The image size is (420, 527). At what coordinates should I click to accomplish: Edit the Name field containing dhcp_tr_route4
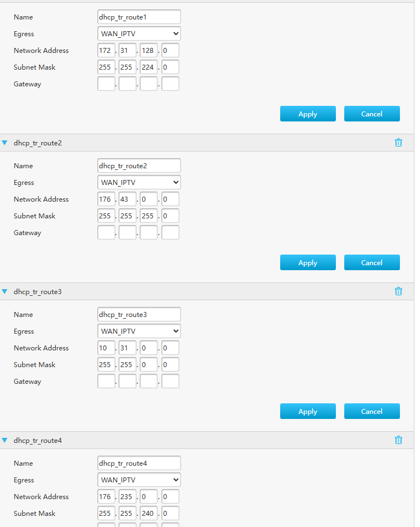(x=139, y=463)
